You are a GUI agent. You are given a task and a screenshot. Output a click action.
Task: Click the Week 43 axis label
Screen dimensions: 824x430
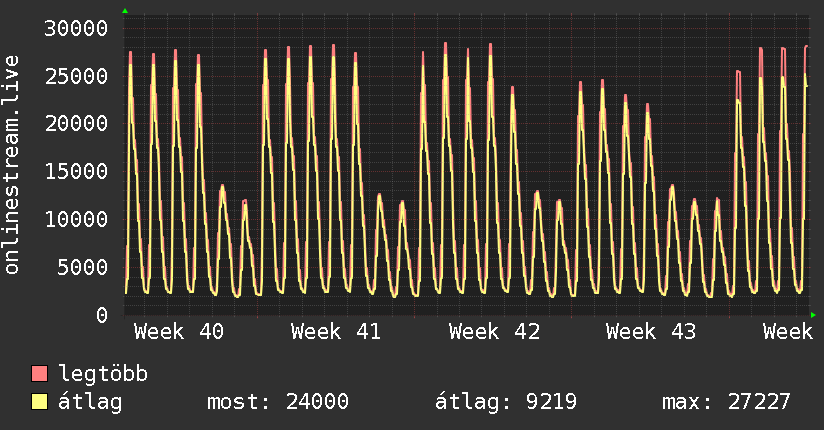pos(651,332)
